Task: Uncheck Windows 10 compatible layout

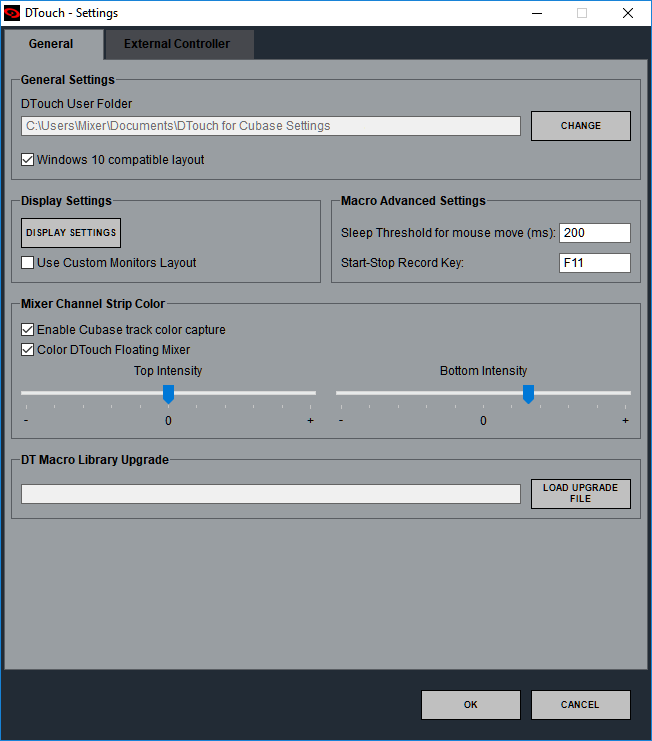Action: point(28,160)
